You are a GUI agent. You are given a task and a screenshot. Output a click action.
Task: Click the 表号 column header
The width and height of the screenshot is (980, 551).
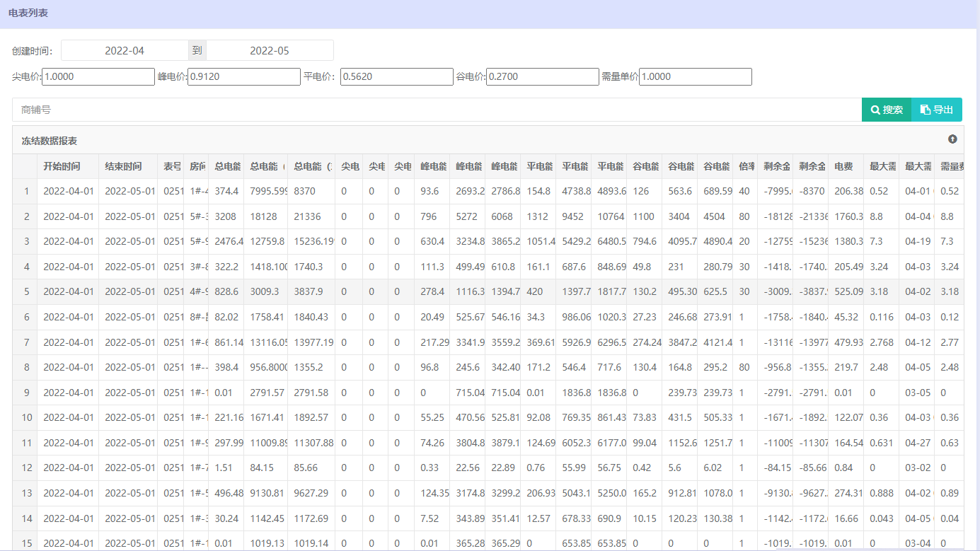pos(171,166)
